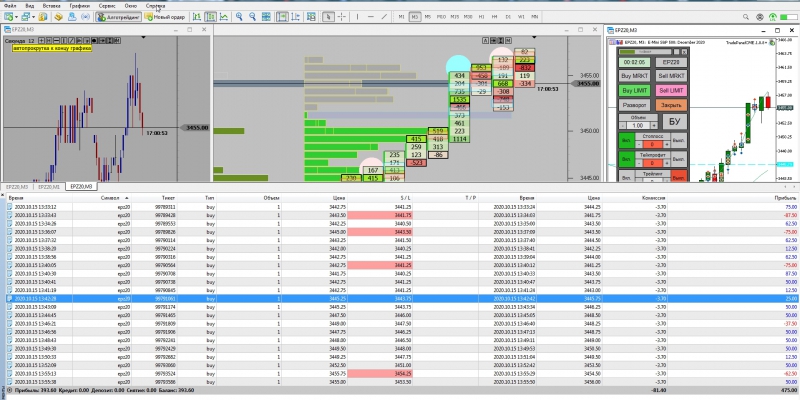Click Sell MRKT on trade panel
Viewport: 800px width, 400px height.
point(670,76)
